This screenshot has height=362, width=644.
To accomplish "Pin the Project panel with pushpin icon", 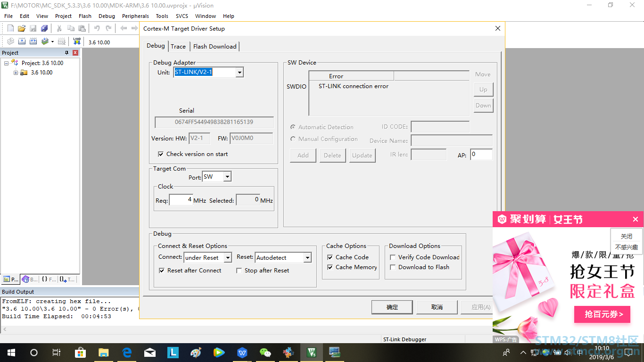I will (66, 53).
